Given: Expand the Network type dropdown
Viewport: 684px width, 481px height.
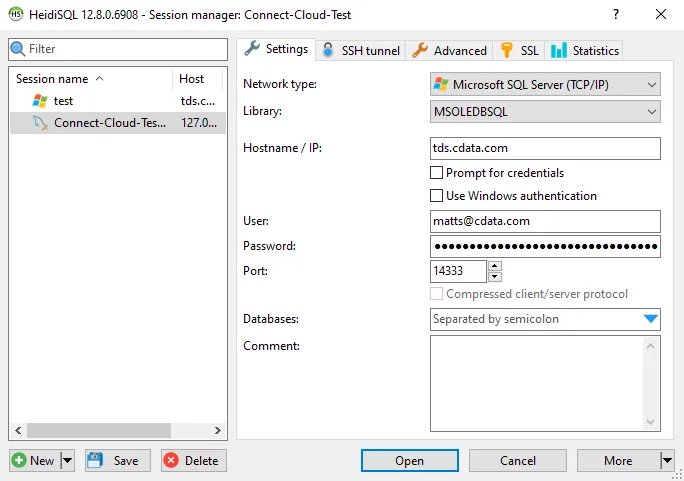Looking at the screenshot, I should tap(651, 85).
